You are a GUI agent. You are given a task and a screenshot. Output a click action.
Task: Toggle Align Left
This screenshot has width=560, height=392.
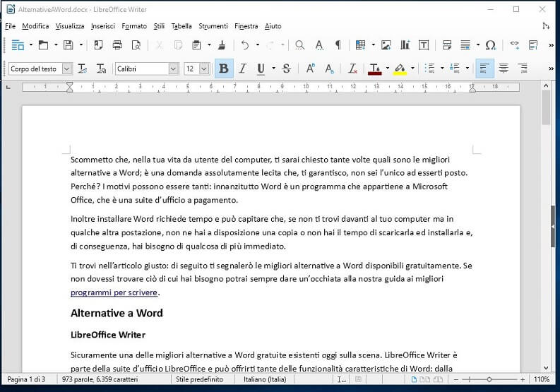point(484,69)
